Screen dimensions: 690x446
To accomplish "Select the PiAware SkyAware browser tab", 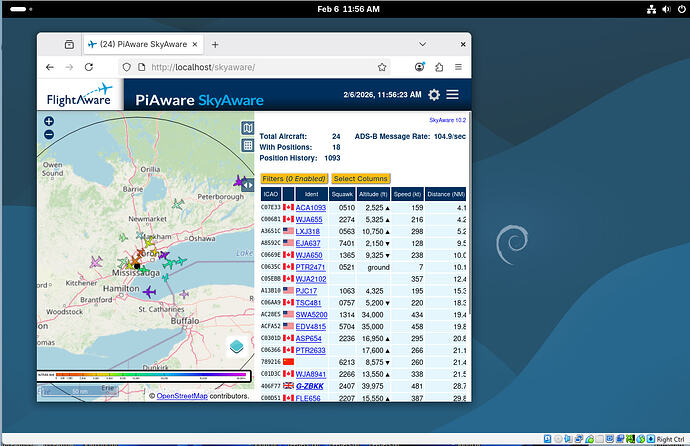I will [x=142, y=45].
